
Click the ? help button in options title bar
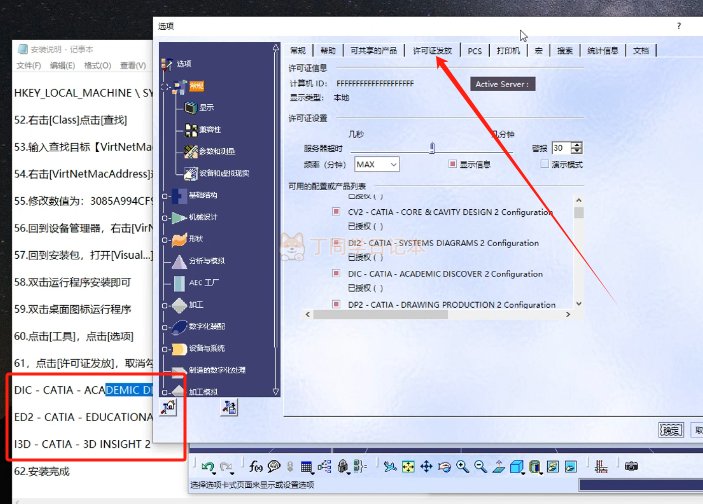[x=679, y=26]
